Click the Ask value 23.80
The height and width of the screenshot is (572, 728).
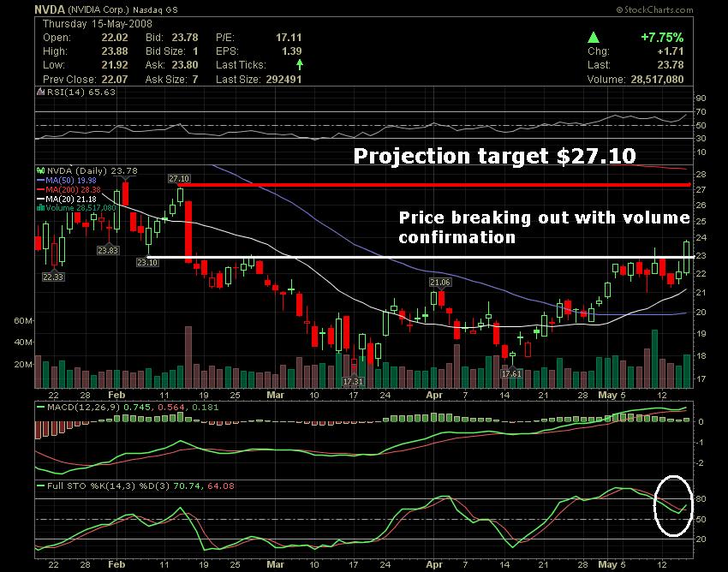(185, 65)
